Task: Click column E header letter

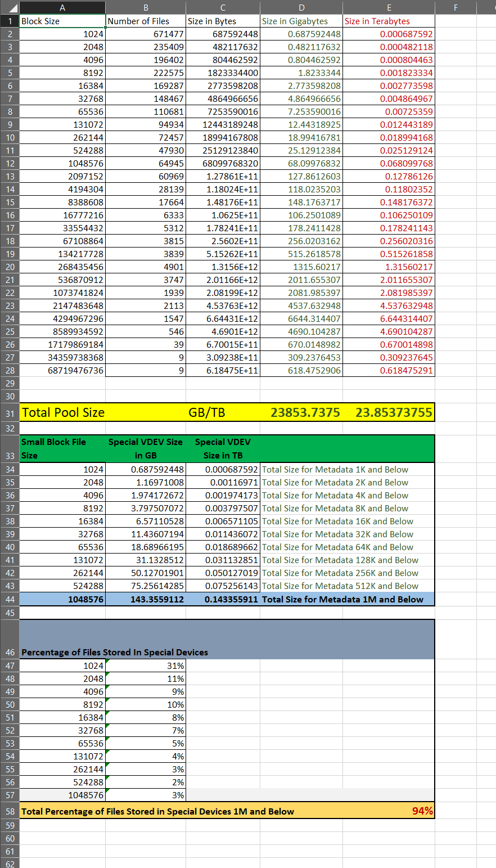Action: click(x=389, y=7)
